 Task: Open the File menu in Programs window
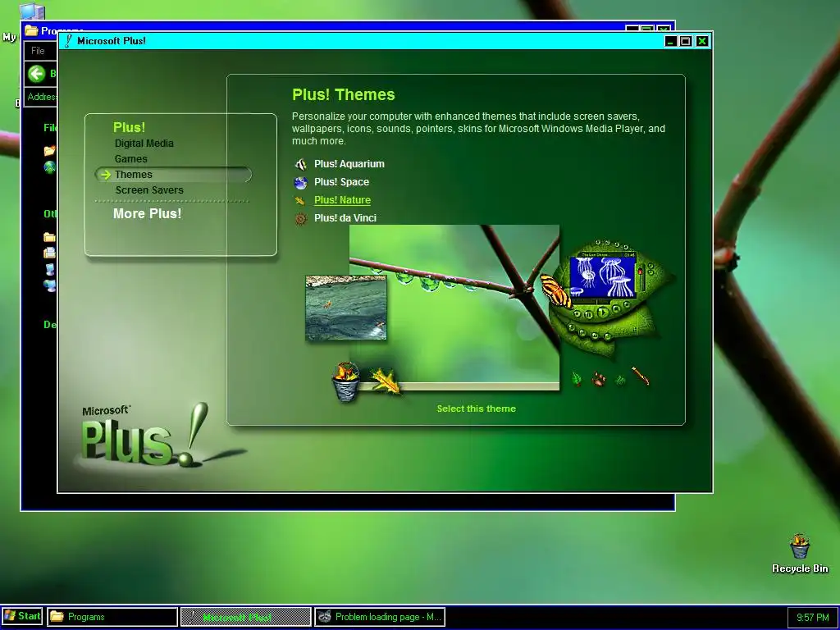(x=38, y=51)
